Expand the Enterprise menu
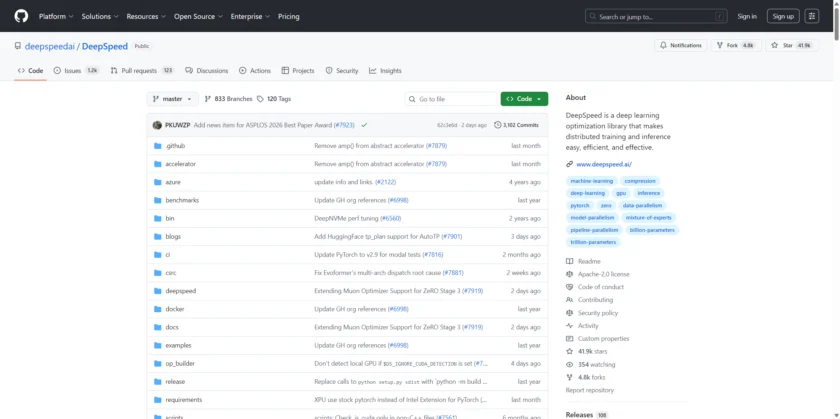The width and height of the screenshot is (840, 419). click(250, 17)
